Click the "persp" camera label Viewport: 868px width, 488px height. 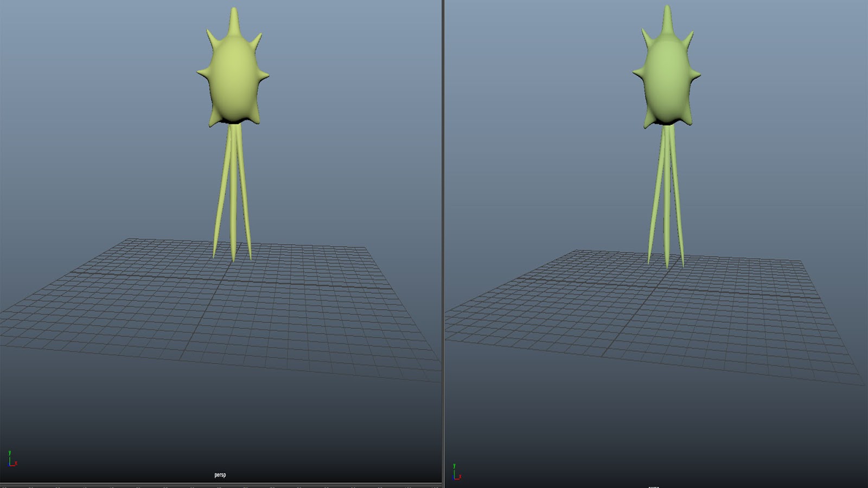point(220,475)
